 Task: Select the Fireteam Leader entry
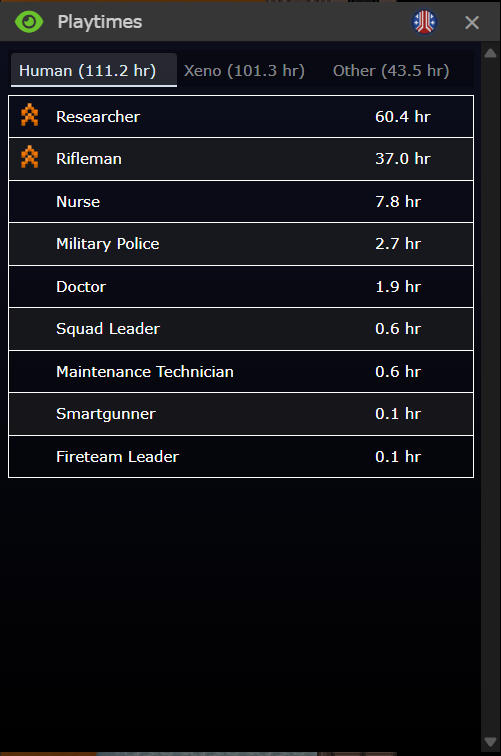click(241, 457)
